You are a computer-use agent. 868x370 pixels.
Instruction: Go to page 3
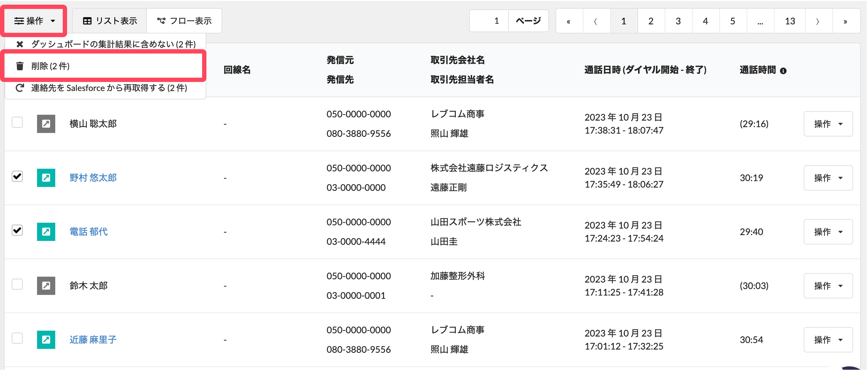click(678, 21)
